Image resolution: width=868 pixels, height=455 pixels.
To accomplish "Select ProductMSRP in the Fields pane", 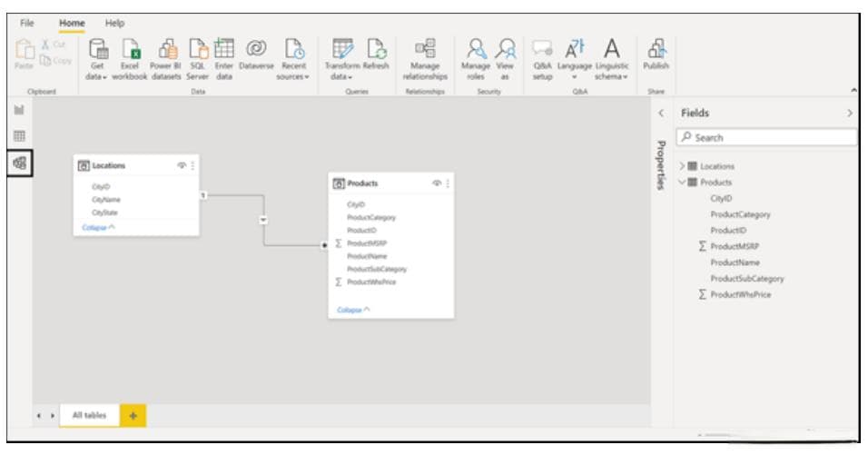I will (x=735, y=246).
